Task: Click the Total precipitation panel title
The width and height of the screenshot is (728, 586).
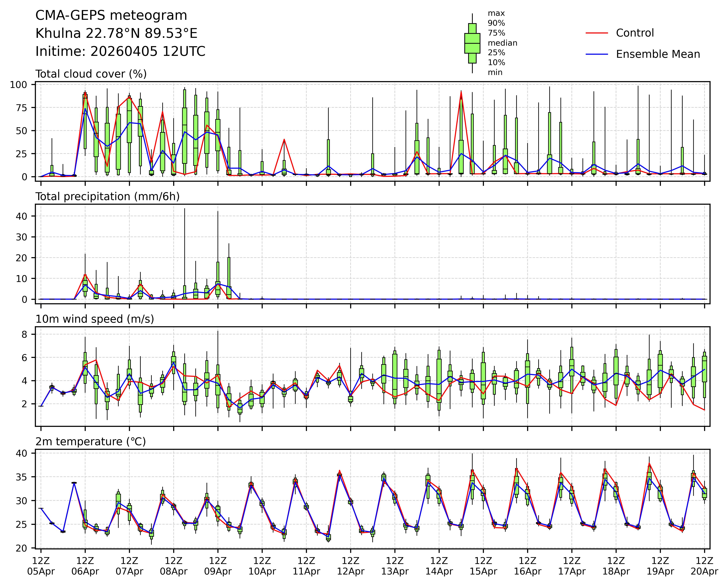Action: pyautogui.click(x=107, y=196)
